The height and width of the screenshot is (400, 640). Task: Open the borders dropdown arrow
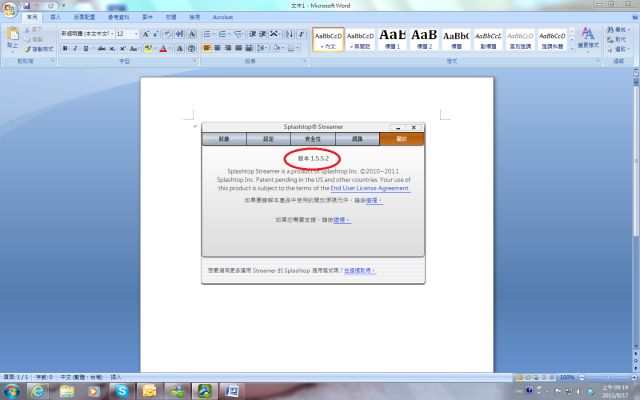pos(298,48)
